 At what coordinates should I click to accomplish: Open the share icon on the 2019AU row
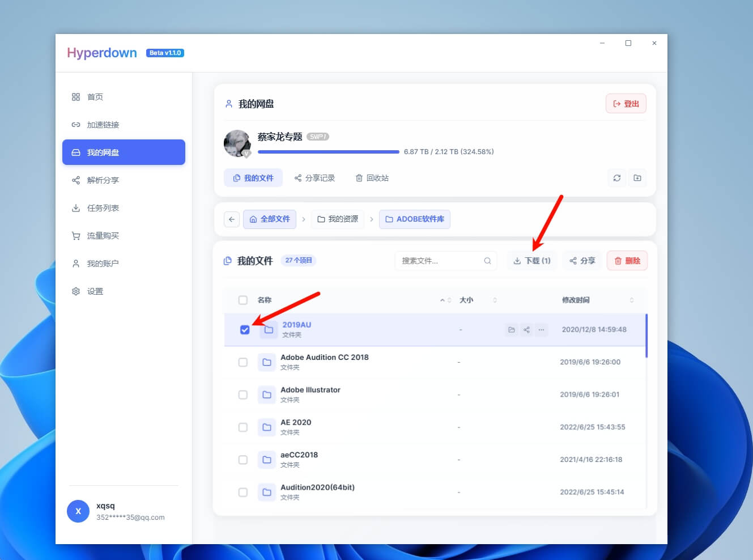pos(526,329)
